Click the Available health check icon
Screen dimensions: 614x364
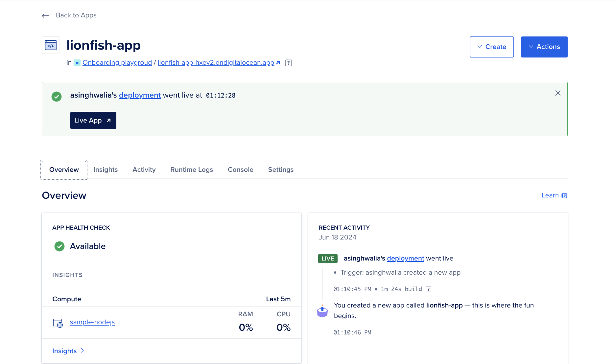[x=59, y=246]
